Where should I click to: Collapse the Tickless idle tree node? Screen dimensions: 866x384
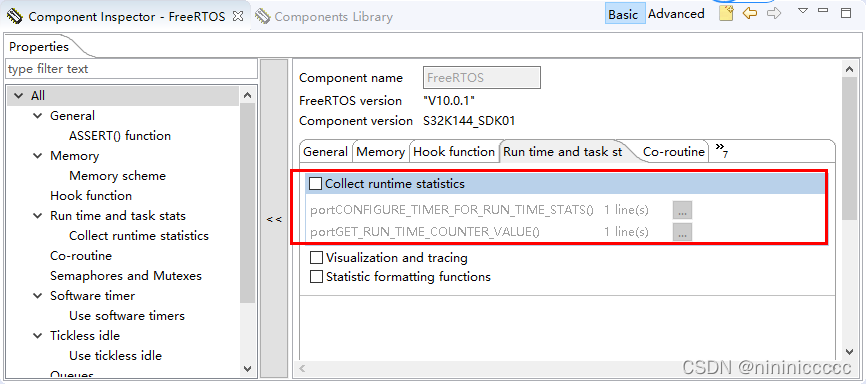[x=38, y=336]
